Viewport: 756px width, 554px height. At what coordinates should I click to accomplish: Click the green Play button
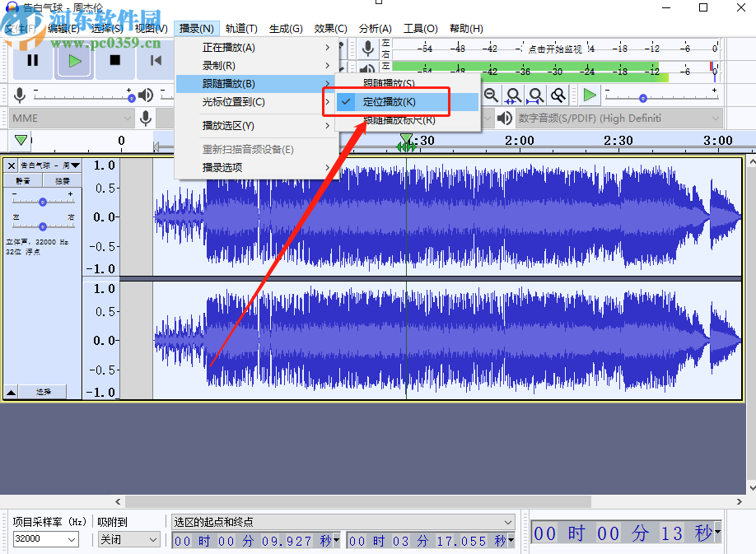tap(73, 60)
